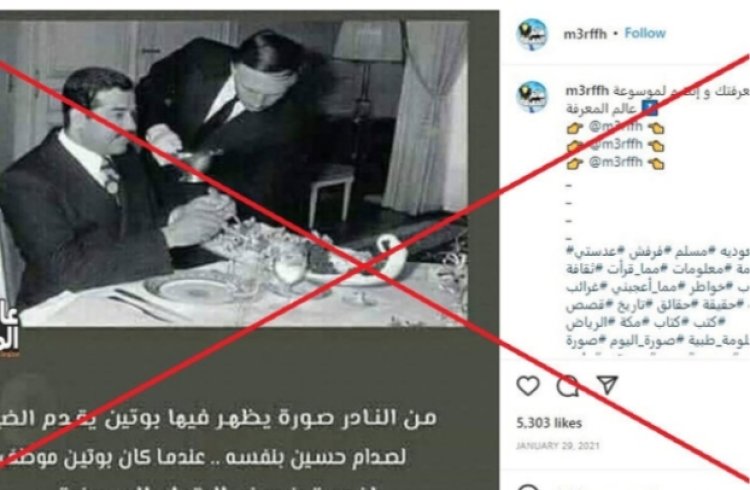The height and width of the screenshot is (490, 750).
Task: Open the middle @m3rffh mention in caption
Action: [x=616, y=144]
